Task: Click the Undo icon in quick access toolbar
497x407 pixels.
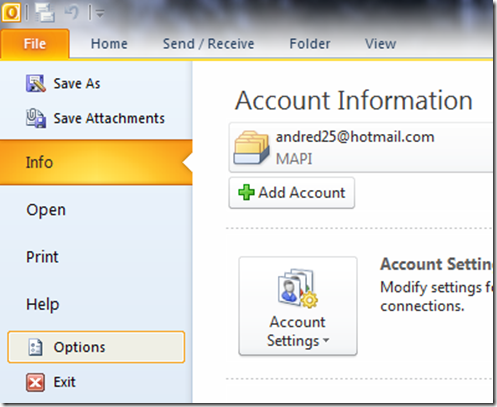Action: tap(71, 12)
